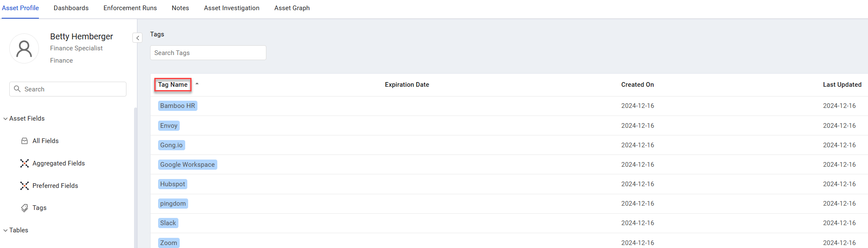Image resolution: width=868 pixels, height=248 pixels.
Task: Open All Fields in the sidebar
Action: click(46, 141)
